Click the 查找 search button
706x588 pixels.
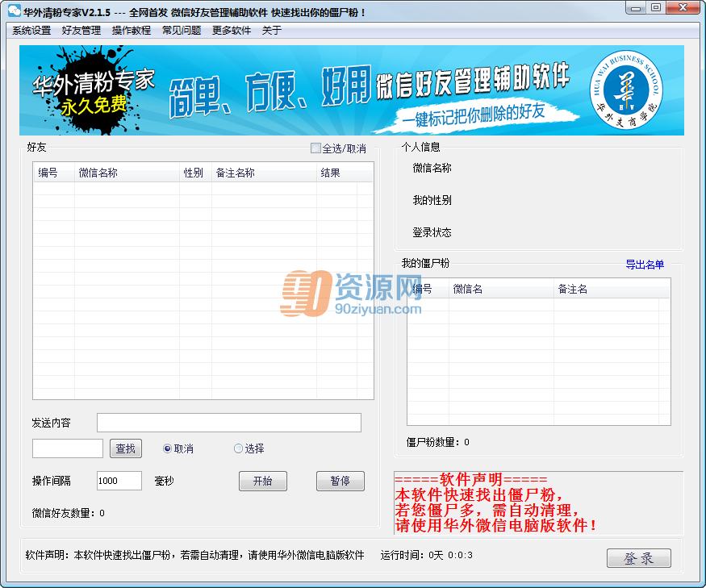point(126,448)
